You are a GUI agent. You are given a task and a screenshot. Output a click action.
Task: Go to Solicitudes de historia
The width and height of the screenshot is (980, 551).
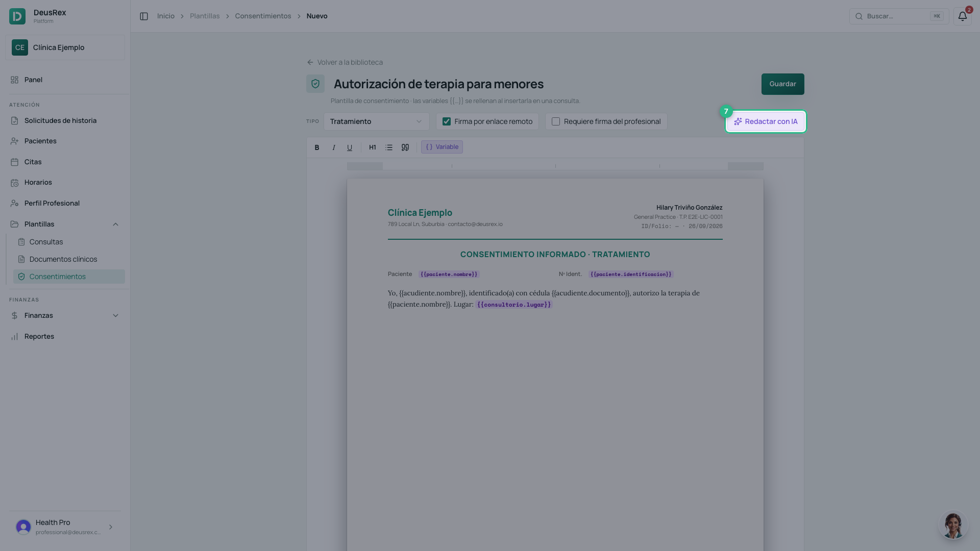65,121
